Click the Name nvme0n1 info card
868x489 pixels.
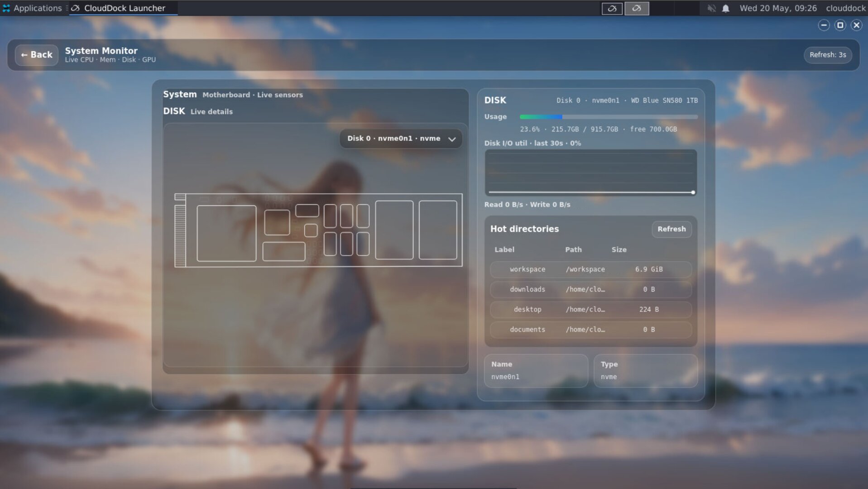tap(536, 371)
